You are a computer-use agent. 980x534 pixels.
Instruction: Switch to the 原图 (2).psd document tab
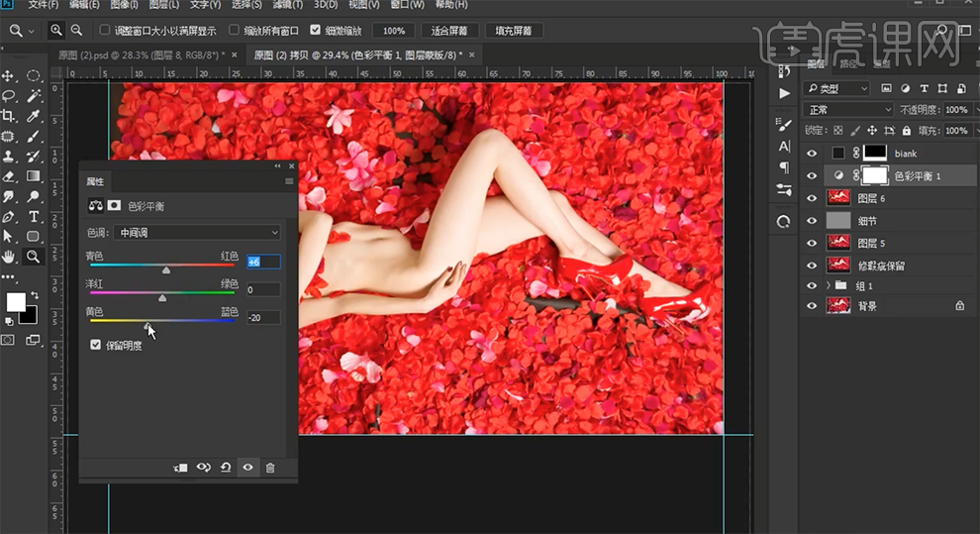(137, 54)
